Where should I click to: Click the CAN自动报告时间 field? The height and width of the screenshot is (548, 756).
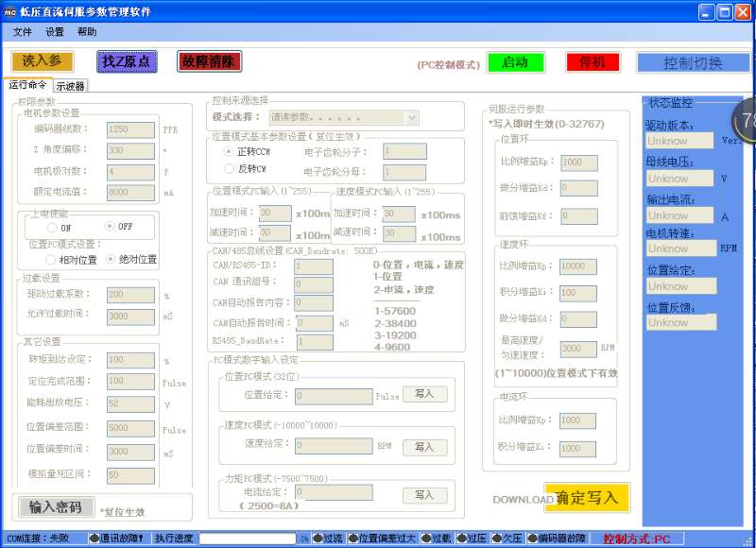[314, 323]
